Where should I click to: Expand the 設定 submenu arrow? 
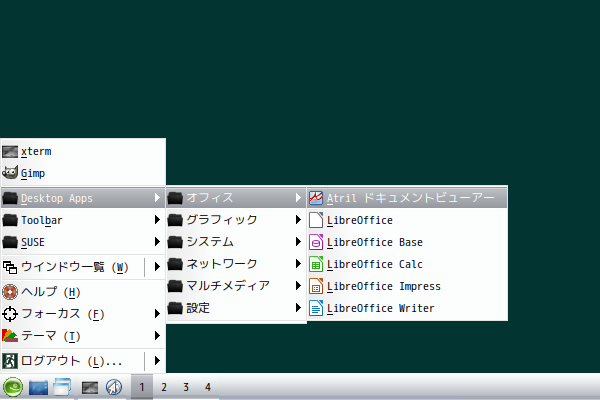coord(298,308)
